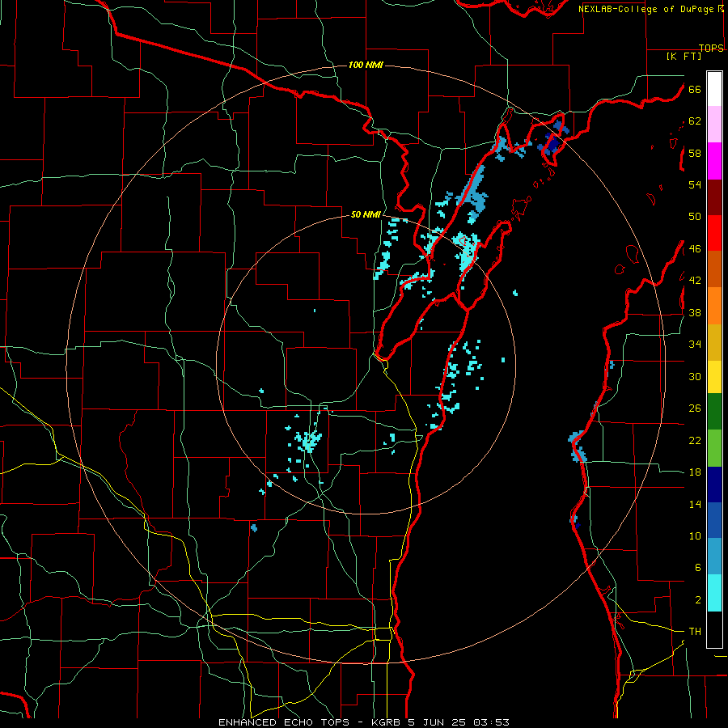Select the legend value 62
The width and height of the screenshot is (728, 728).
click(695, 121)
